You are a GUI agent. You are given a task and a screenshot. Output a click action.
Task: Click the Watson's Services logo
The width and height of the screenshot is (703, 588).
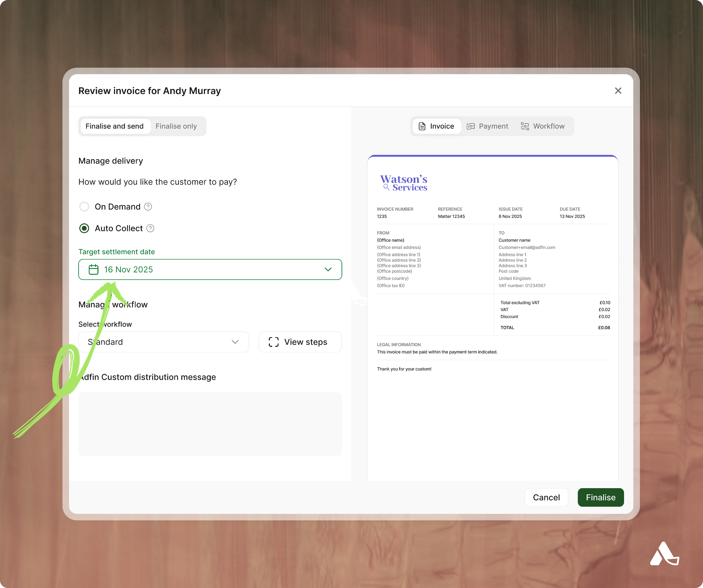click(x=404, y=183)
